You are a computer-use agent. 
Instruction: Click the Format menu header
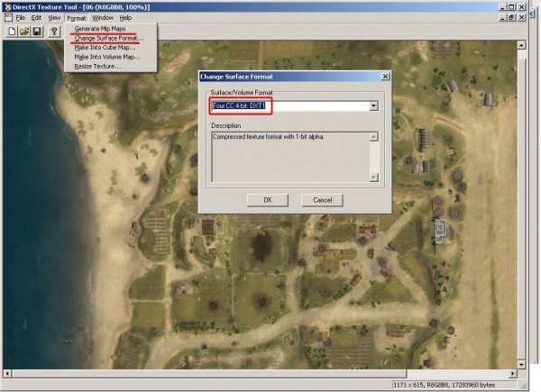click(x=77, y=18)
